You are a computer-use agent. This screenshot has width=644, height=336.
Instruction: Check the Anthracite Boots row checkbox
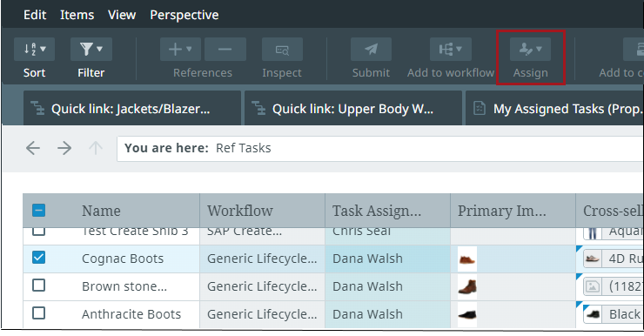click(x=38, y=313)
